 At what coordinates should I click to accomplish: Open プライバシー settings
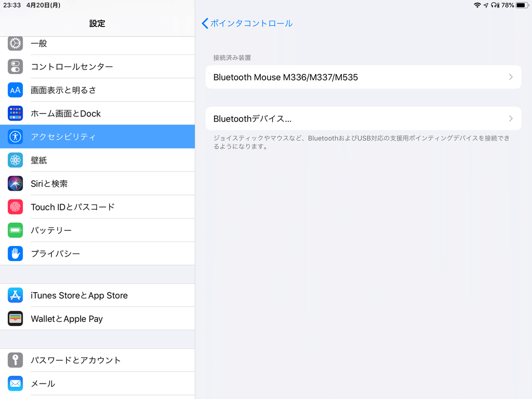[x=98, y=254]
